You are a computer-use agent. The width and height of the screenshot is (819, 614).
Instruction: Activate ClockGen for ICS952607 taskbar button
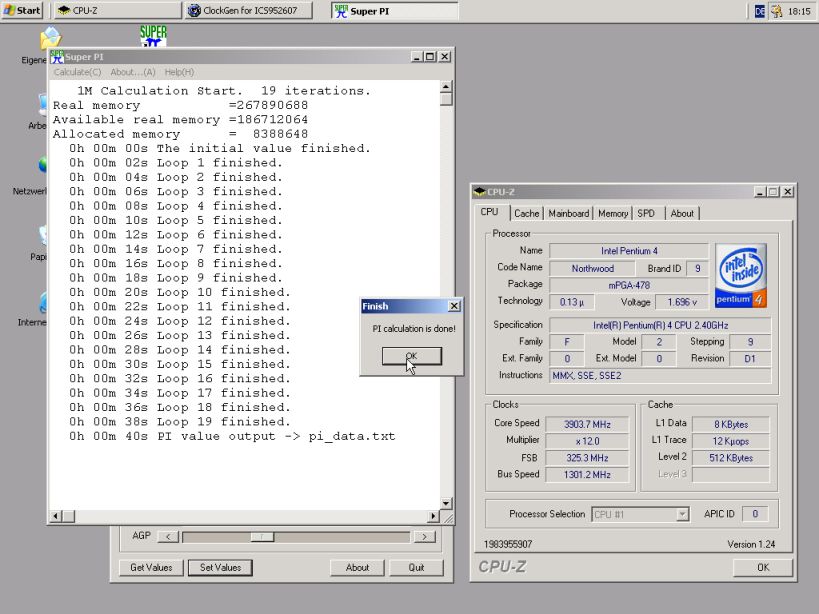click(249, 10)
